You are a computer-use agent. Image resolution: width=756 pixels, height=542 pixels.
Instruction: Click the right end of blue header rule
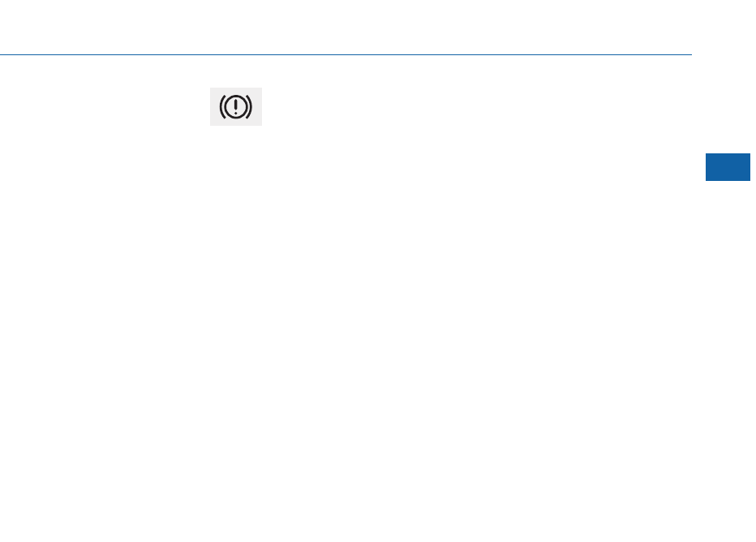click(x=689, y=54)
